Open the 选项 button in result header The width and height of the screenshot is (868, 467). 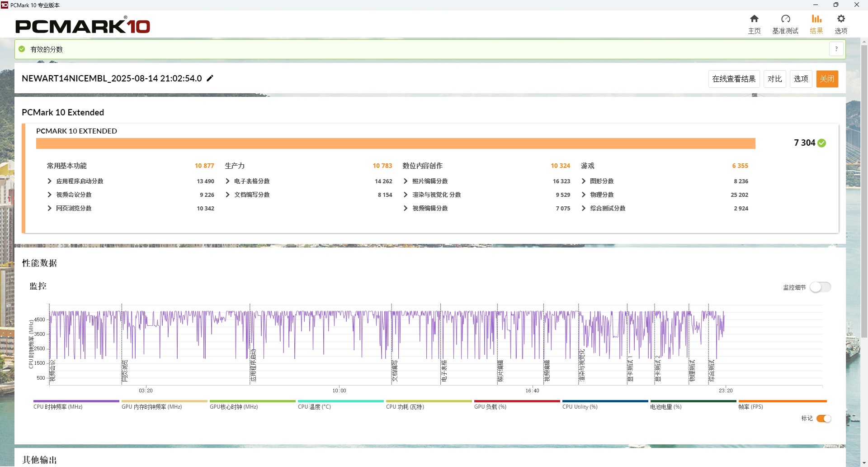pos(801,79)
